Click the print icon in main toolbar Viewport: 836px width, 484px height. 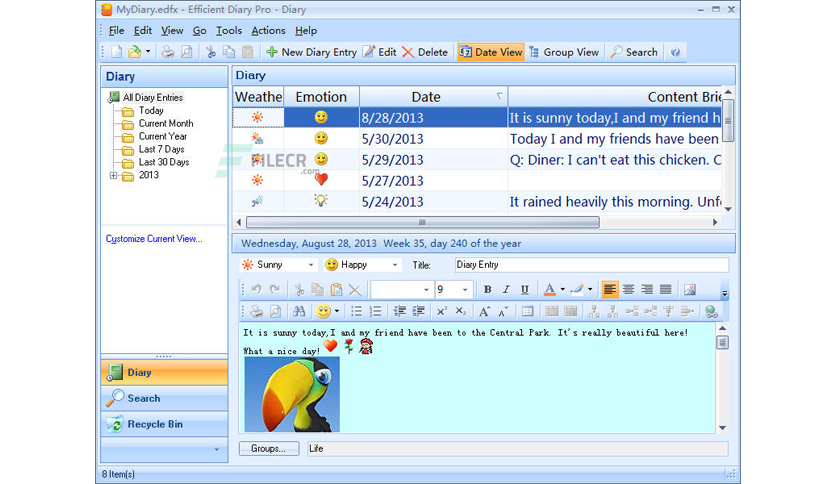pos(168,52)
